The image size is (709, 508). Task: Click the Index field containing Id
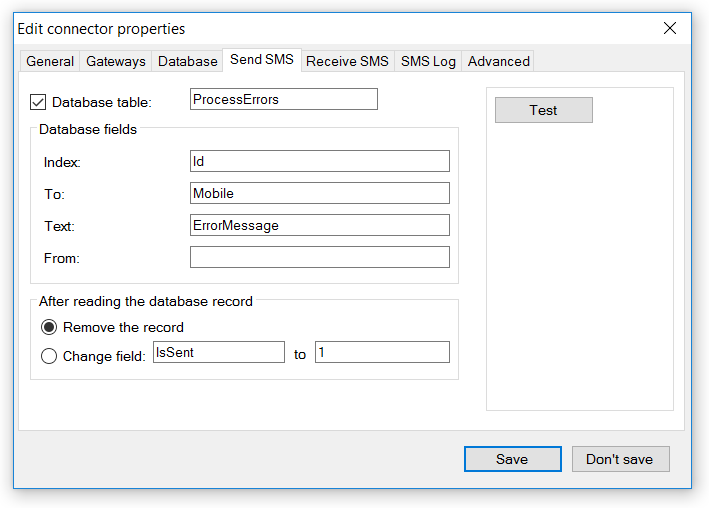point(320,161)
